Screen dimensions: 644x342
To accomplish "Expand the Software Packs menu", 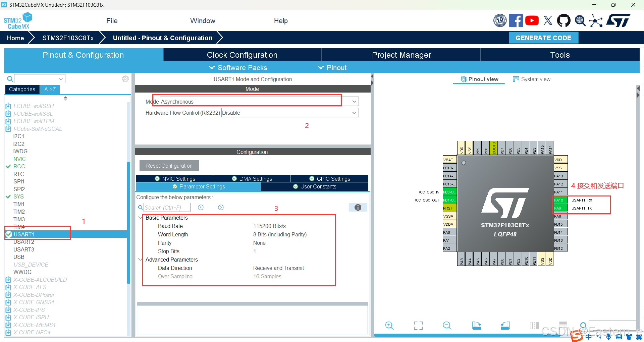I will click(x=238, y=67).
